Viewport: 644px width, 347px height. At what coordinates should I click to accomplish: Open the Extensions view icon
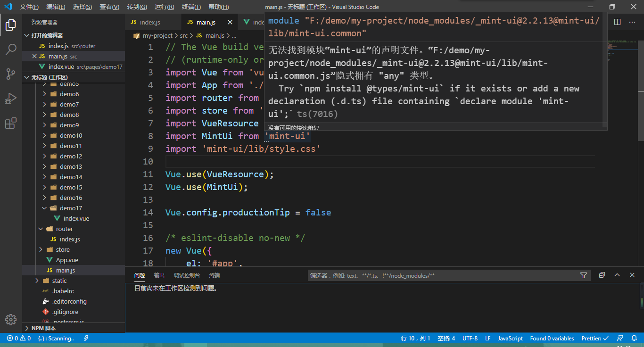[x=11, y=124]
